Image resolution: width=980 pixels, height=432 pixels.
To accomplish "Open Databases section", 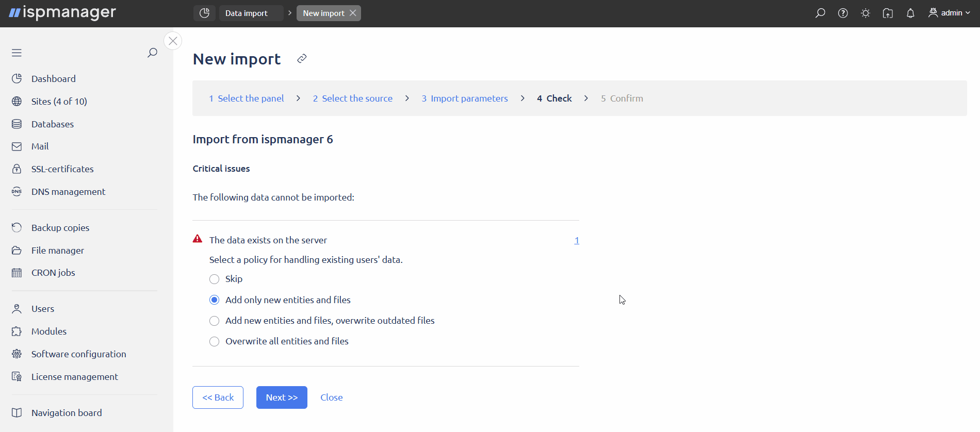I will tap(53, 124).
